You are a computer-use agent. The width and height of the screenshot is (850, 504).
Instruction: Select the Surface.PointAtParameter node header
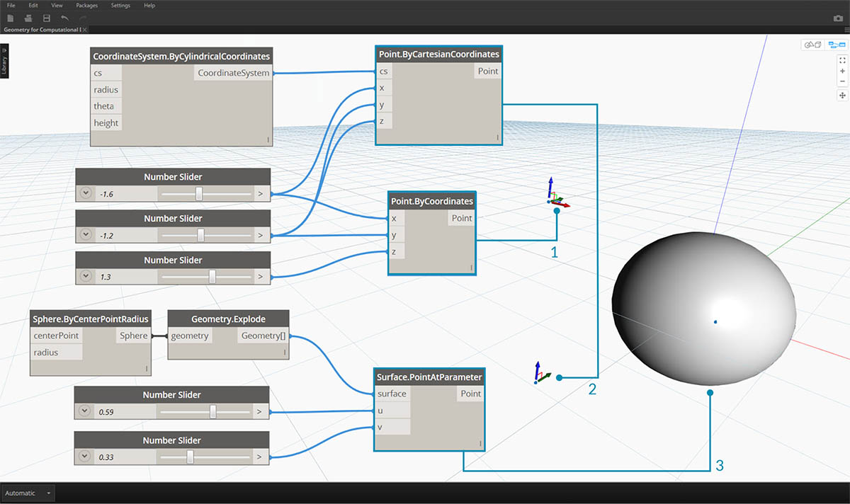point(429,377)
